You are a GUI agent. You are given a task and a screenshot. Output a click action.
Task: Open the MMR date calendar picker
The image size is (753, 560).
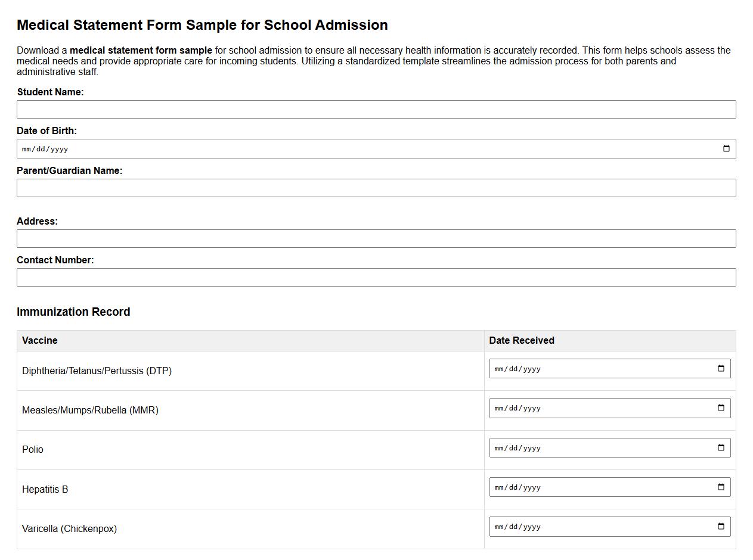pyautogui.click(x=721, y=407)
